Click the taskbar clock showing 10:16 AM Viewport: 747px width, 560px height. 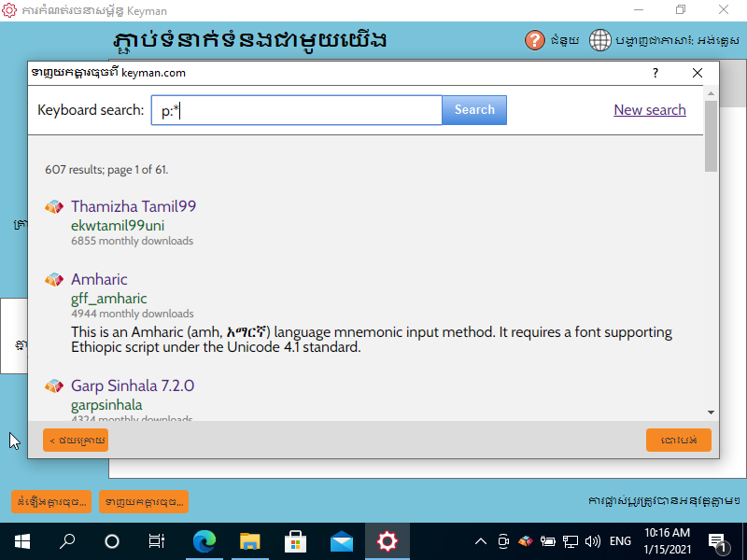[x=667, y=541]
